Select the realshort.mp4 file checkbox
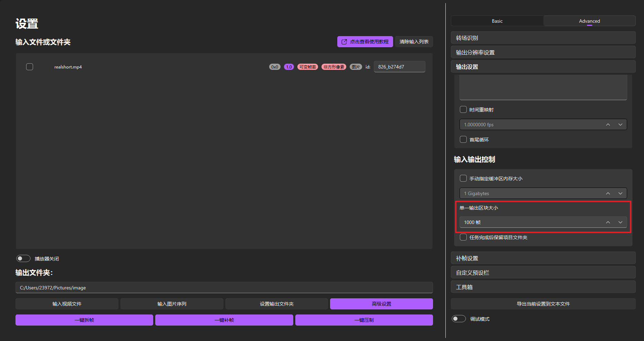This screenshot has height=341, width=644. tap(30, 67)
